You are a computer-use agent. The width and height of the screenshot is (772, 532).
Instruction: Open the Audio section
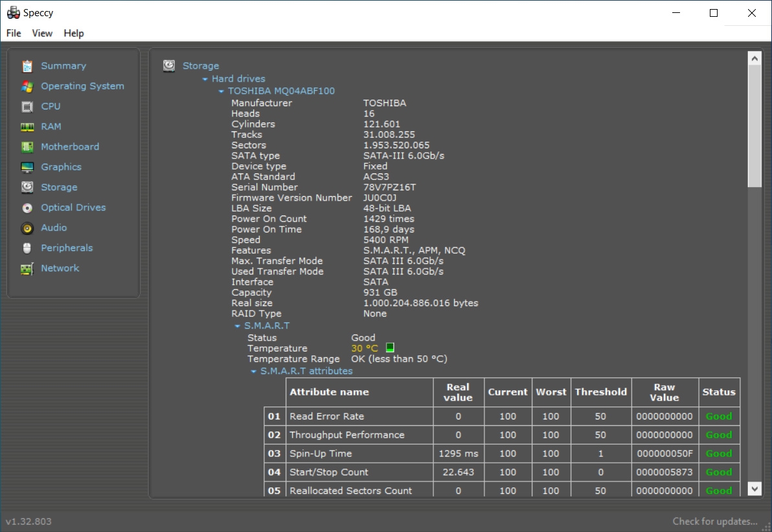point(54,228)
